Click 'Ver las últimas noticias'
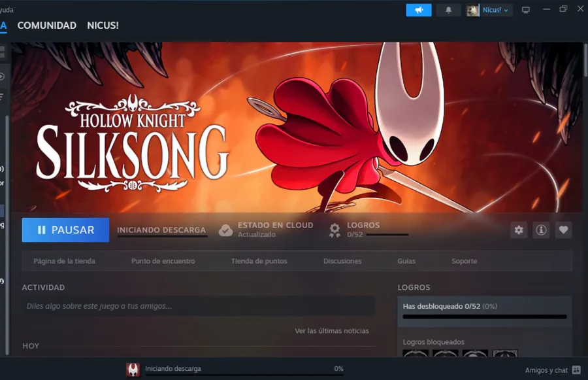 332,331
